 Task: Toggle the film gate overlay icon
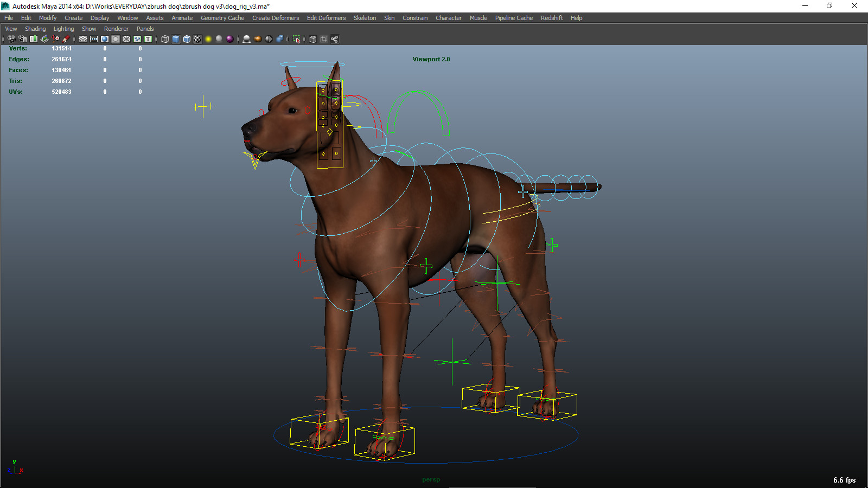[x=93, y=38]
